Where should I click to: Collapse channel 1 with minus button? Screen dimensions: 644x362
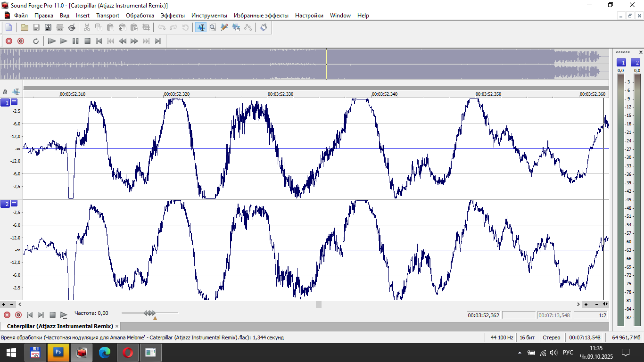coord(14,102)
